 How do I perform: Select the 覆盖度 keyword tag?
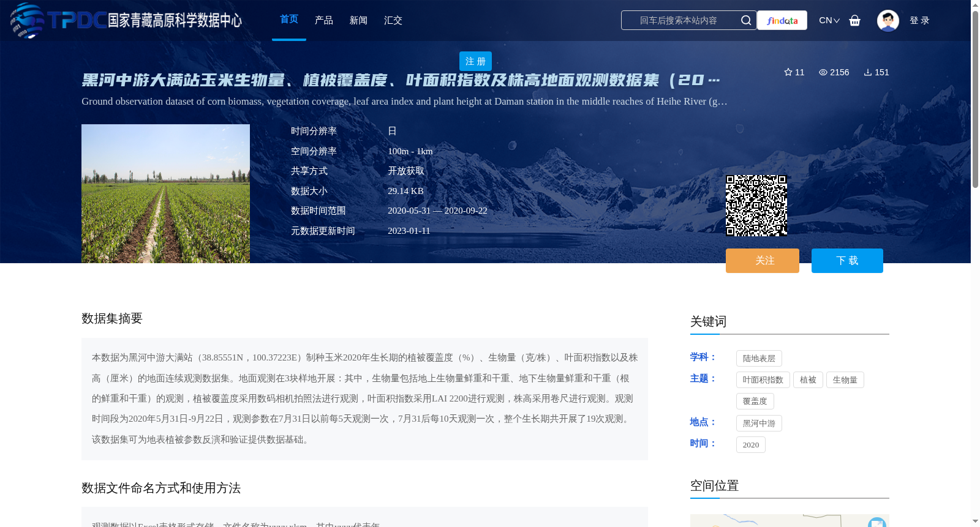755,401
